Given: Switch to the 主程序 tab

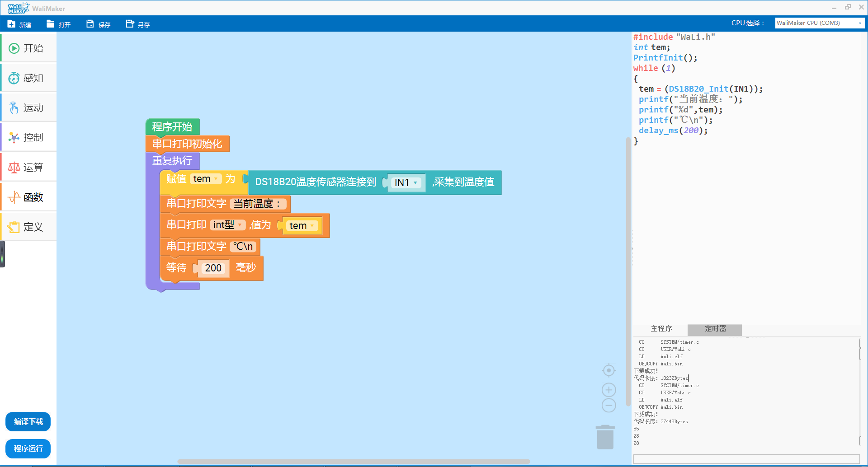Looking at the screenshot, I should (x=661, y=329).
